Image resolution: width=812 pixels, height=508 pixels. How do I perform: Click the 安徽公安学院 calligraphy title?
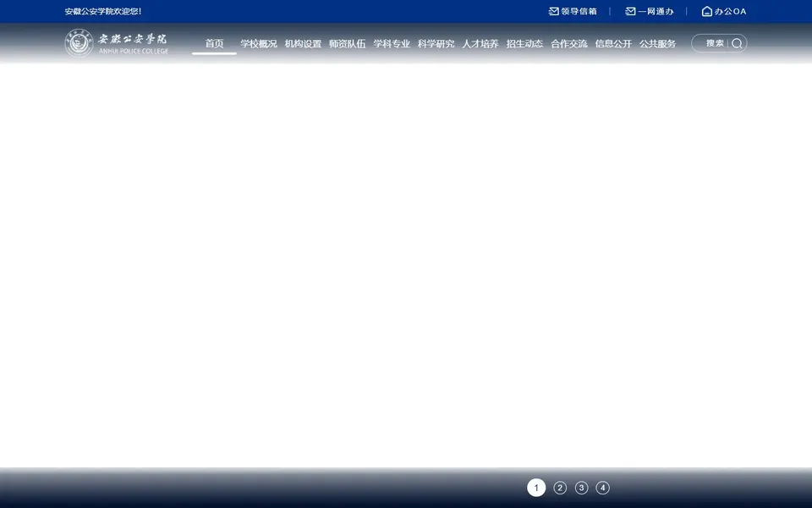coord(133,39)
